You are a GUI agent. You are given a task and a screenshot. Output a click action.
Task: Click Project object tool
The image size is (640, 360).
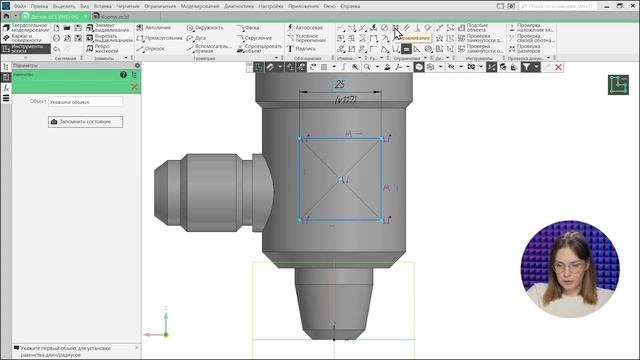tap(259, 49)
